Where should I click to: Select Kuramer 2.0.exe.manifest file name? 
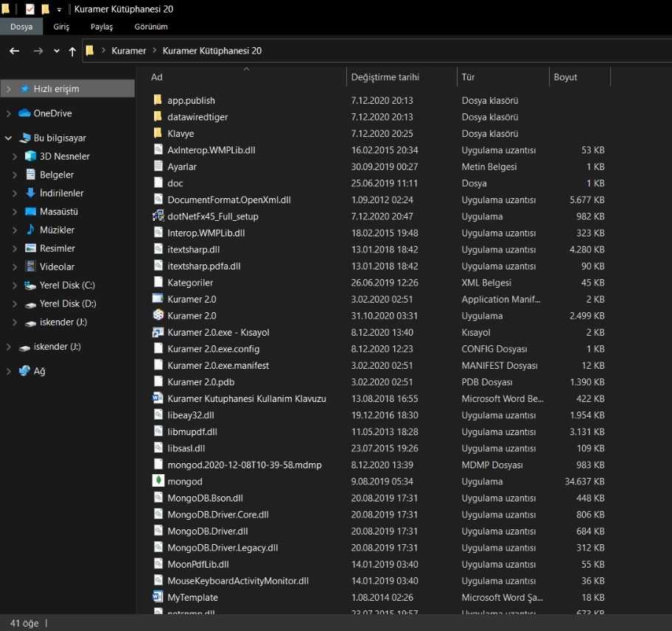(218, 365)
